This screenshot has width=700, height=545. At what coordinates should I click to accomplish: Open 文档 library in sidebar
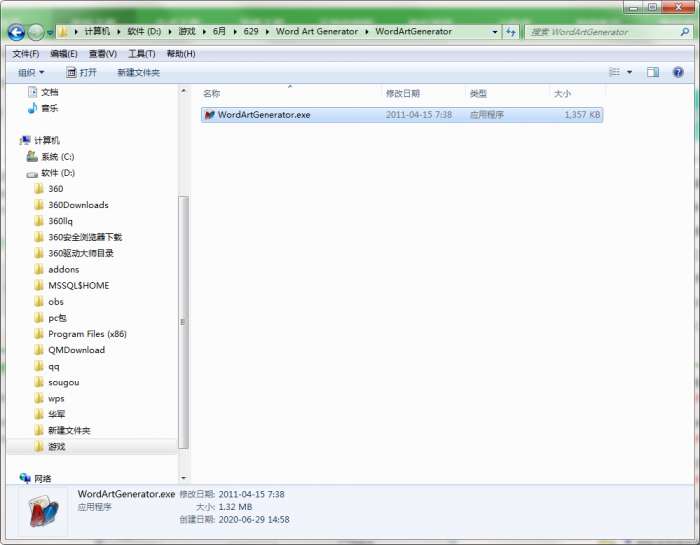click(50, 92)
